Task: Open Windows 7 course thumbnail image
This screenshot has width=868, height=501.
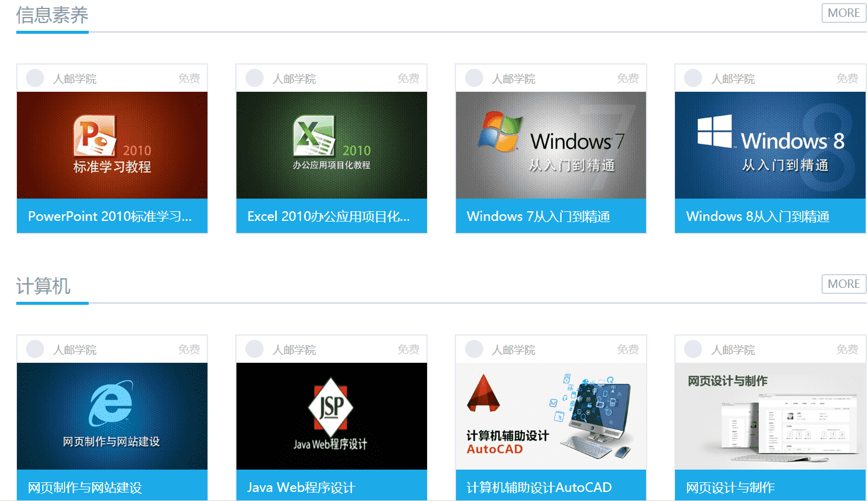Action: click(551, 145)
